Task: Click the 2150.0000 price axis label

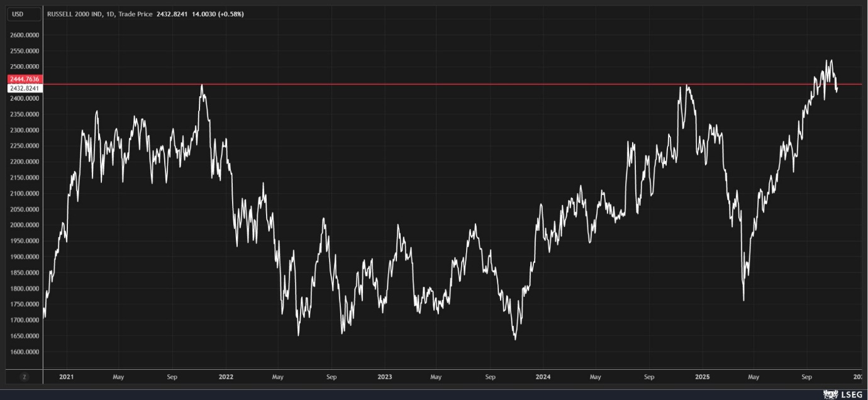Action: coord(25,177)
